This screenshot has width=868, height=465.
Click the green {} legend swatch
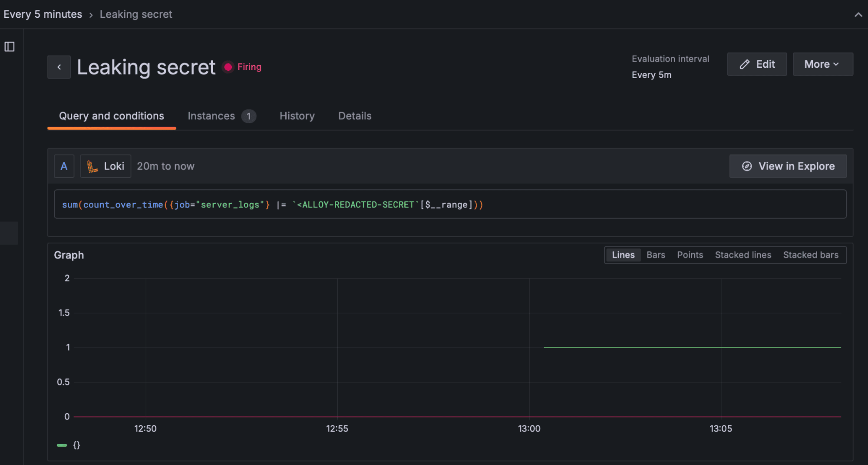[62, 445]
